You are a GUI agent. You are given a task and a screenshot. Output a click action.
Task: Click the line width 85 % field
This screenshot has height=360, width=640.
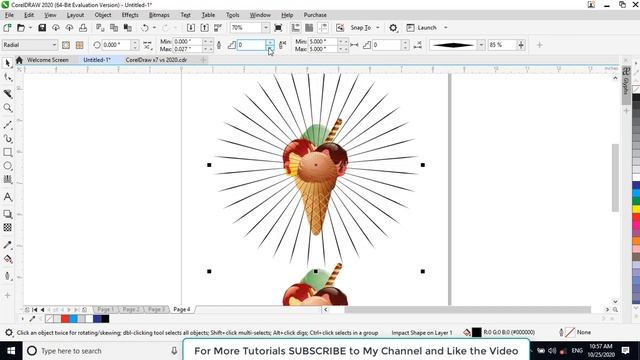click(502, 45)
